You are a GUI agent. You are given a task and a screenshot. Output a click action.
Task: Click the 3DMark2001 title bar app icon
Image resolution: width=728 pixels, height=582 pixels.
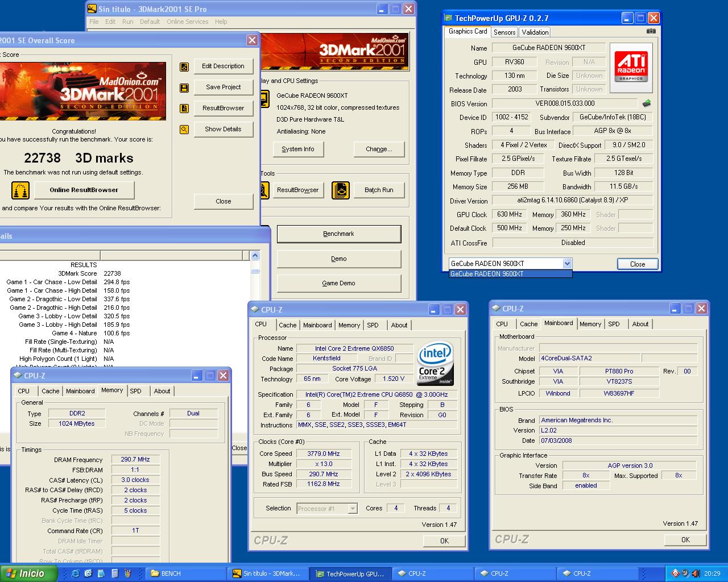click(x=92, y=9)
